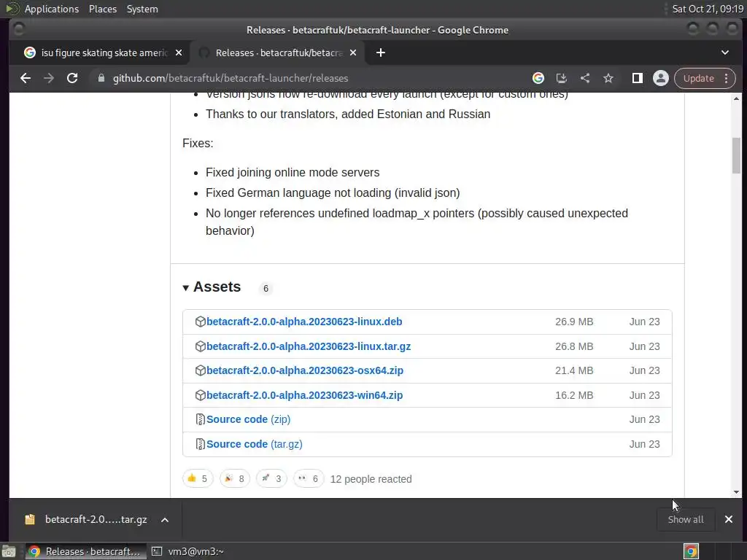Expand download item options chevron
The width and height of the screenshot is (747, 560).
click(165, 519)
